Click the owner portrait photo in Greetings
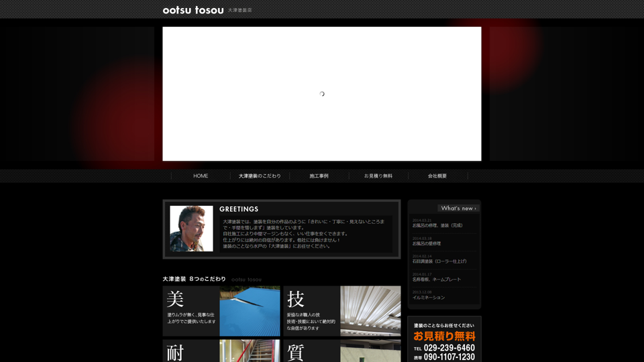The height and width of the screenshot is (362, 644). point(191,229)
